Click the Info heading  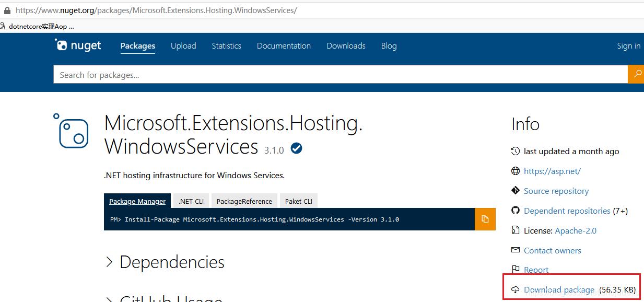tap(525, 124)
